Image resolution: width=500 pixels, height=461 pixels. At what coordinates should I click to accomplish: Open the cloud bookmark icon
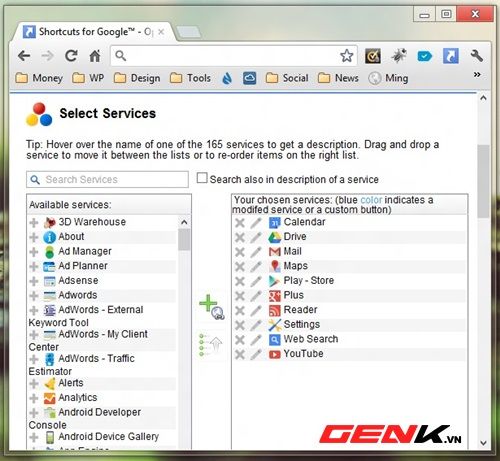tap(249, 78)
